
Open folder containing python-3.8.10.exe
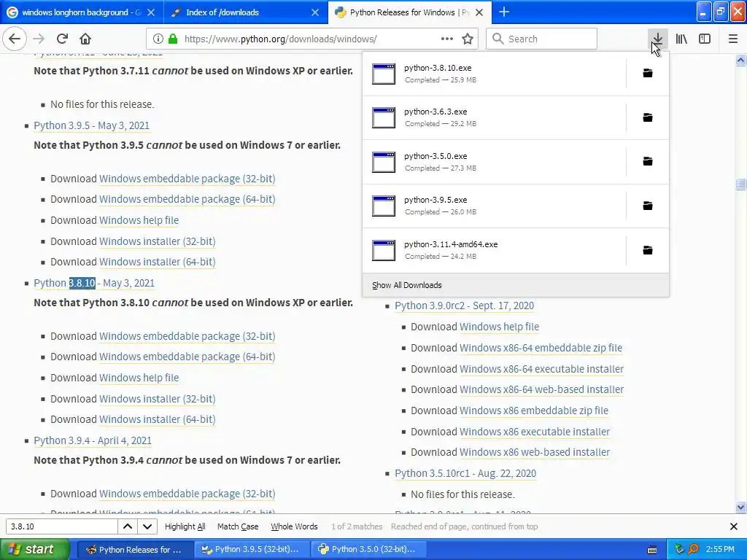(x=648, y=74)
